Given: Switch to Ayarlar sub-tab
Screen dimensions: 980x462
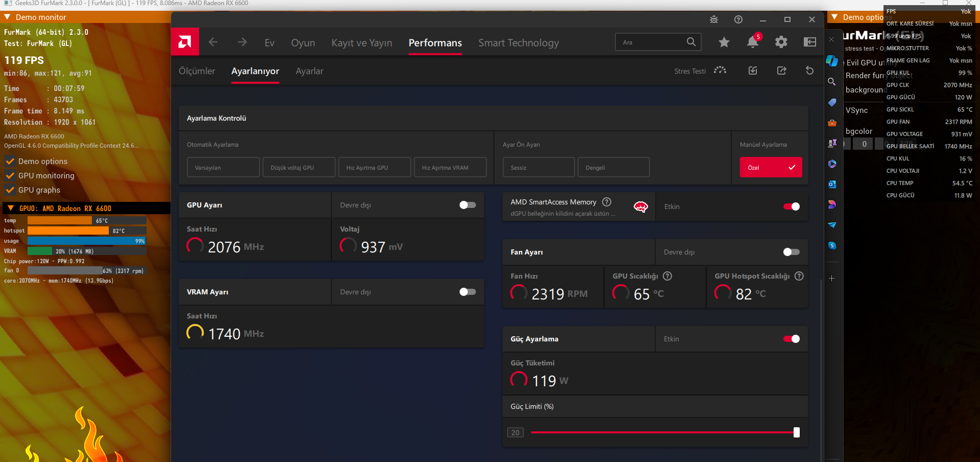Looking at the screenshot, I should click(x=309, y=71).
